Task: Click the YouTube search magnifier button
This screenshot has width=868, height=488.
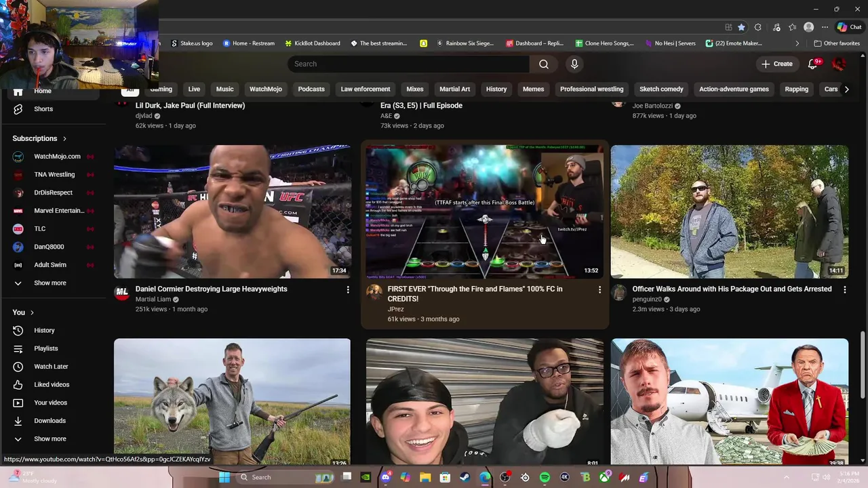Action: coord(544,64)
